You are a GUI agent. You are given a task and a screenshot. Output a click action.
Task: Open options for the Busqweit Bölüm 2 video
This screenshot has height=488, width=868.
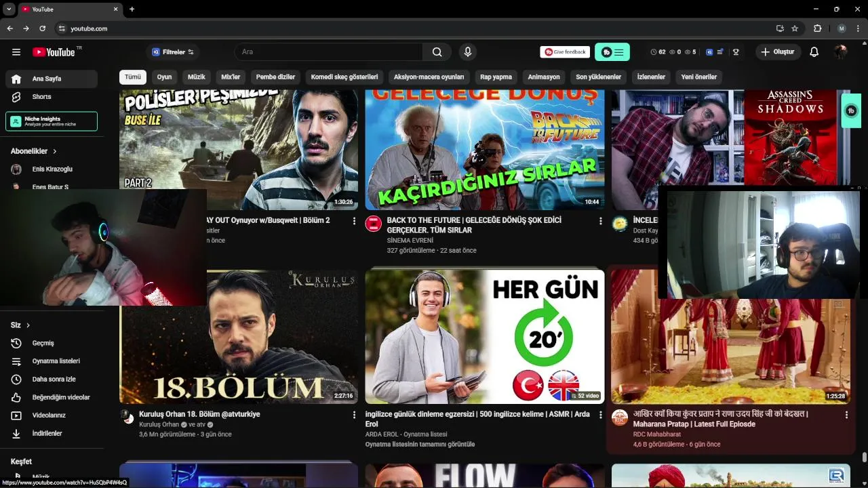click(354, 221)
